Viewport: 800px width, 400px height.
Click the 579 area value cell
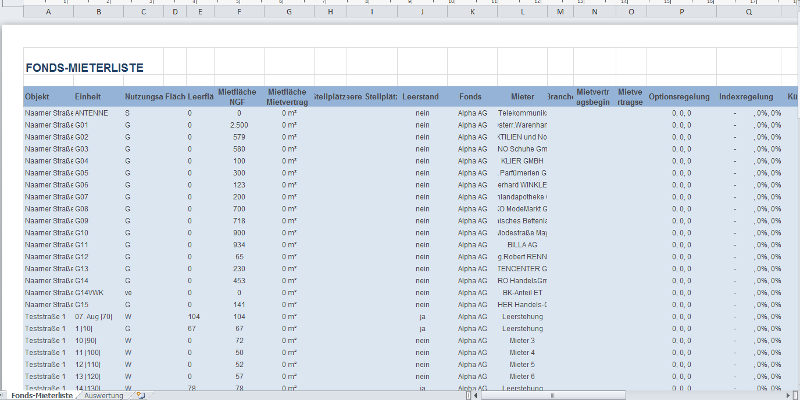pos(239,137)
